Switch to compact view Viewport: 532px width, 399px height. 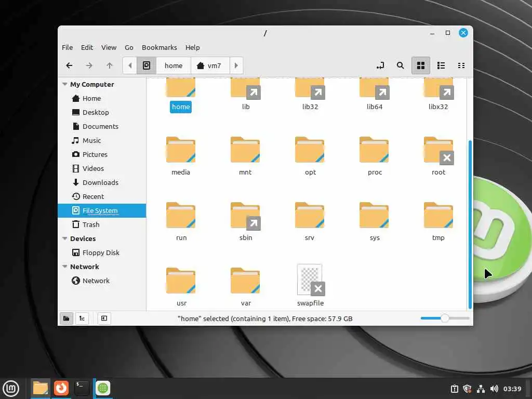[x=461, y=65]
